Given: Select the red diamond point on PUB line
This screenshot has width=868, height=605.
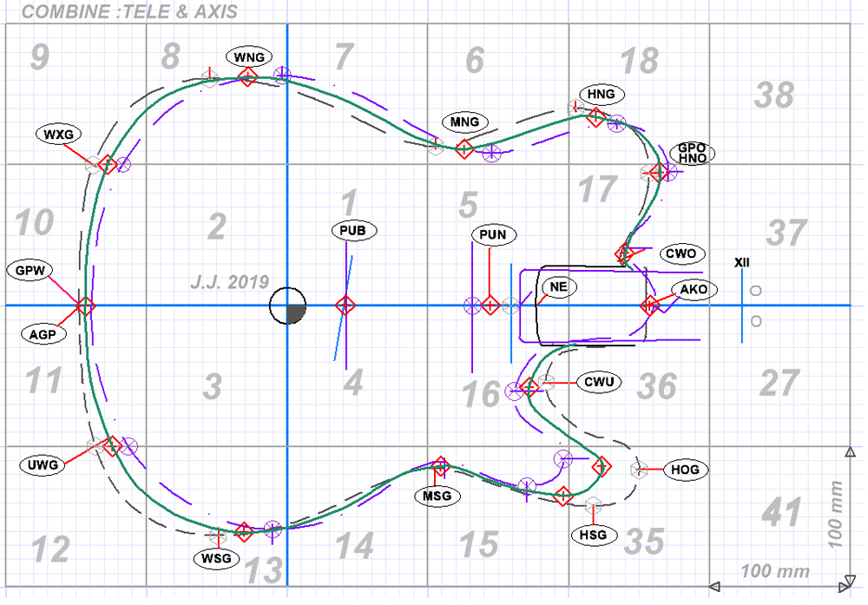Looking at the screenshot, I should click(345, 306).
